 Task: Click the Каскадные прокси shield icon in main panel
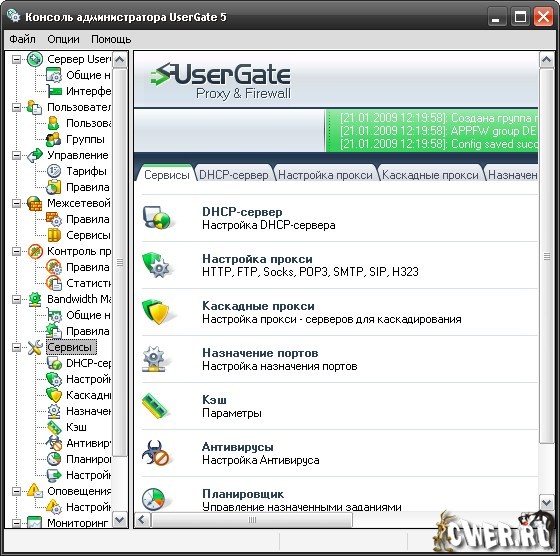pyautogui.click(x=156, y=312)
